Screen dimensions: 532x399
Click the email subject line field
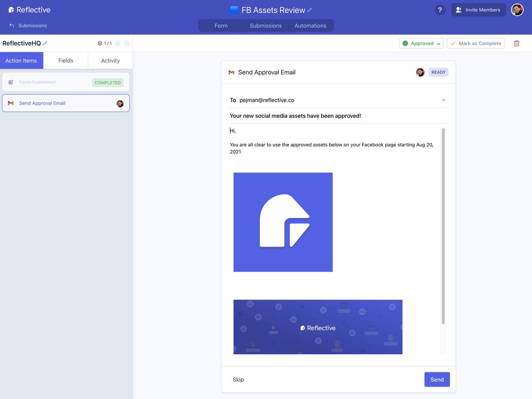click(338, 116)
